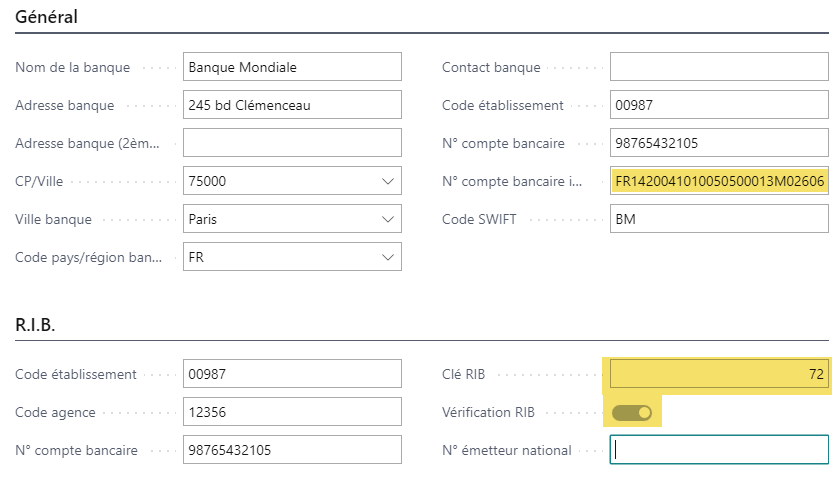Open the CP/Ville dropdown
The image size is (838, 477).
[387, 181]
